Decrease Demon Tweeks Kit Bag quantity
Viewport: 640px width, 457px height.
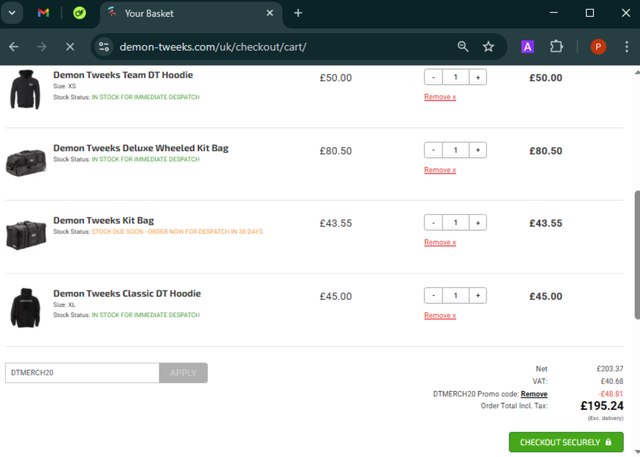point(433,222)
